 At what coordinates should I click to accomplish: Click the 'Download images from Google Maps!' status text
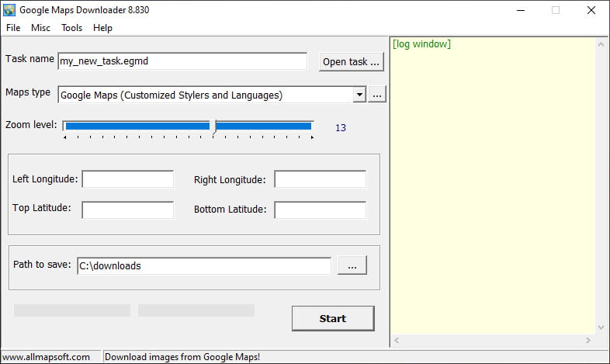pyautogui.click(x=182, y=357)
